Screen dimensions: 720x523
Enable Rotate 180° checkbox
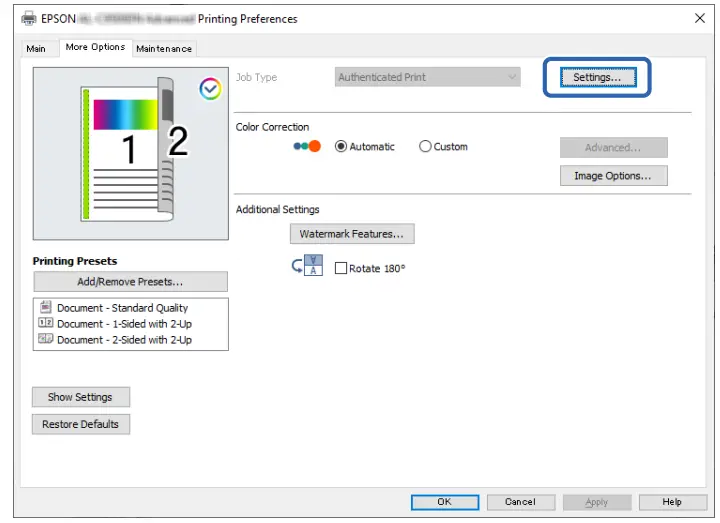pyautogui.click(x=341, y=268)
